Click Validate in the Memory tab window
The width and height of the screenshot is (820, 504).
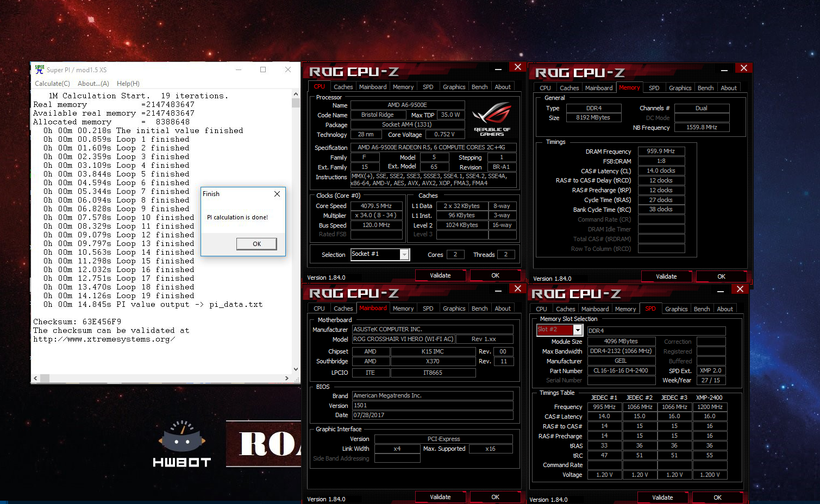point(666,276)
